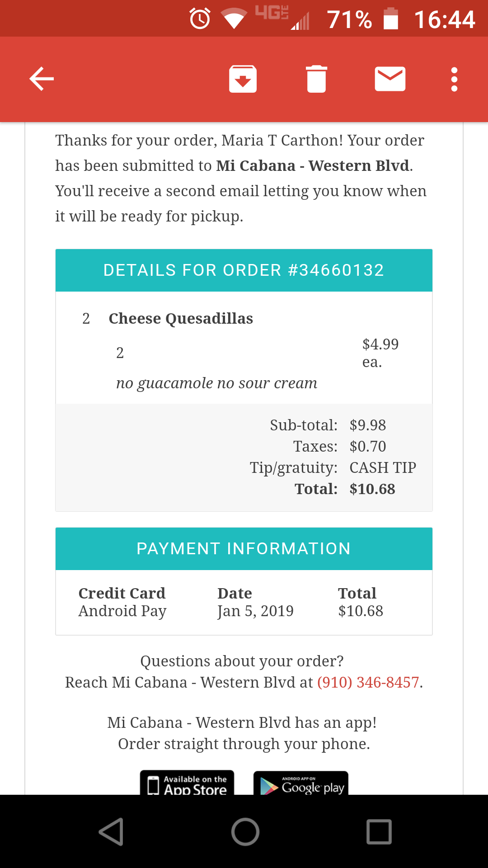Archive this email
Image resolution: width=488 pixels, height=868 pixels.
[x=243, y=79]
